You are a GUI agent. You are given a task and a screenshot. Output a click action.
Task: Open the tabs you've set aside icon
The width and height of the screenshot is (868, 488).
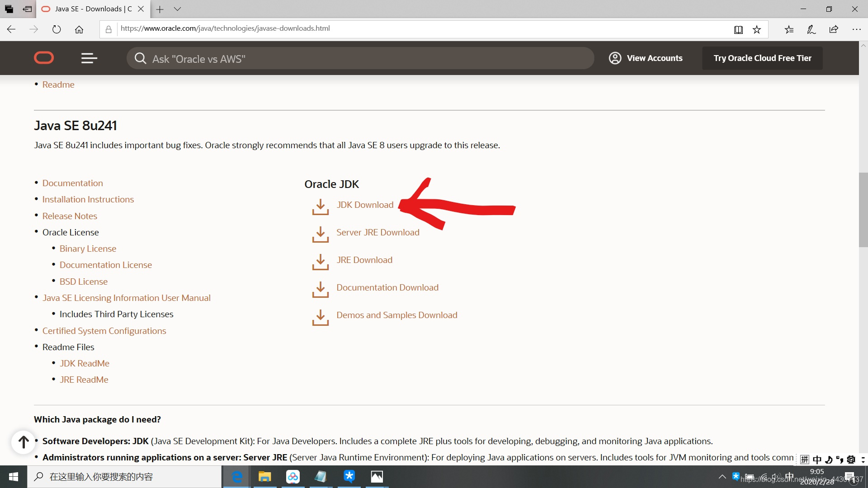click(9, 9)
